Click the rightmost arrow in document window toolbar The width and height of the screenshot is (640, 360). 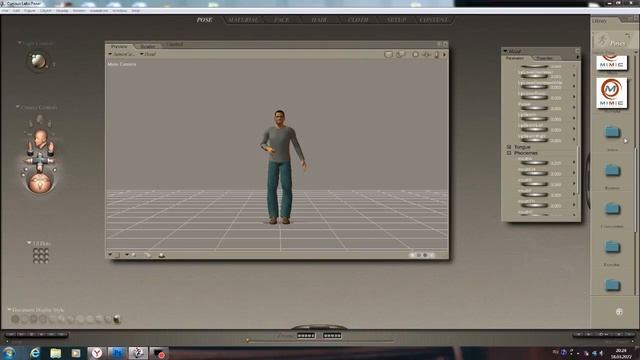point(444,54)
